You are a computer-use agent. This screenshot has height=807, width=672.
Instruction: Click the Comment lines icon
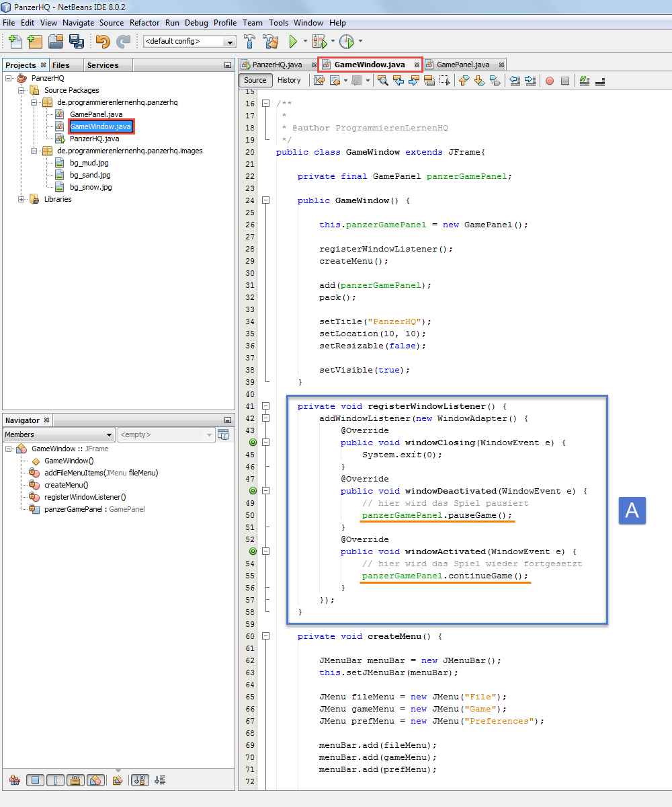click(584, 81)
